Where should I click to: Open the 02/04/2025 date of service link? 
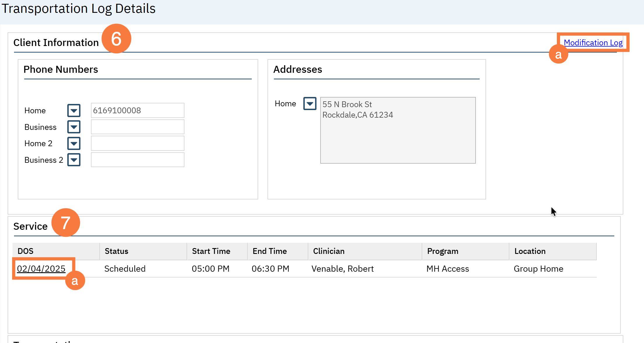pyautogui.click(x=41, y=268)
